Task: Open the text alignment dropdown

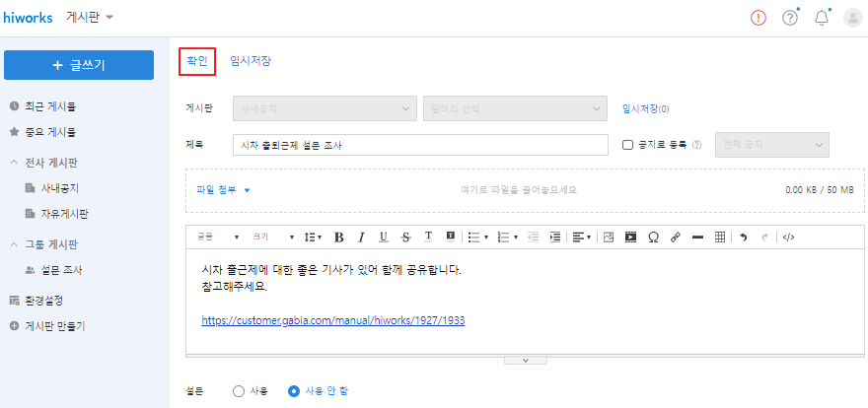Action: coord(581,238)
